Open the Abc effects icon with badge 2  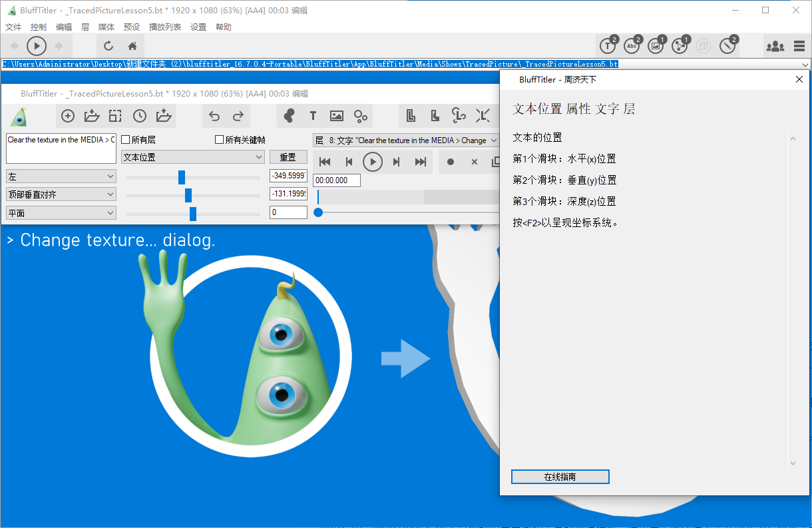632,46
